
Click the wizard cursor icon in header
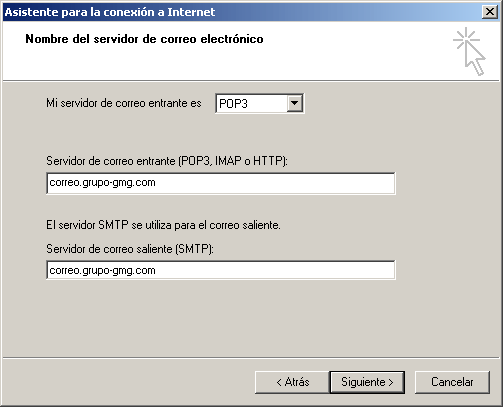(x=469, y=52)
